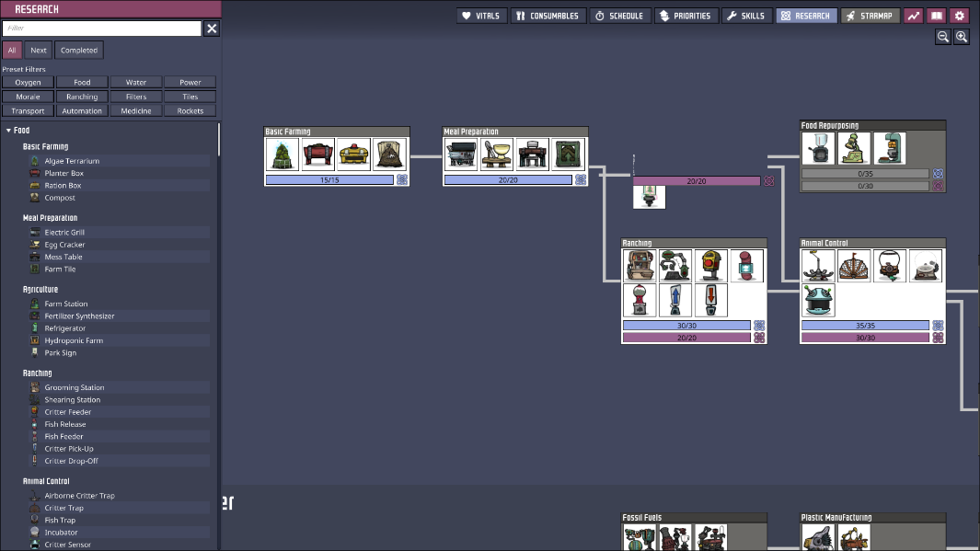
Task: Click the research Filter text field
Action: 101,29
